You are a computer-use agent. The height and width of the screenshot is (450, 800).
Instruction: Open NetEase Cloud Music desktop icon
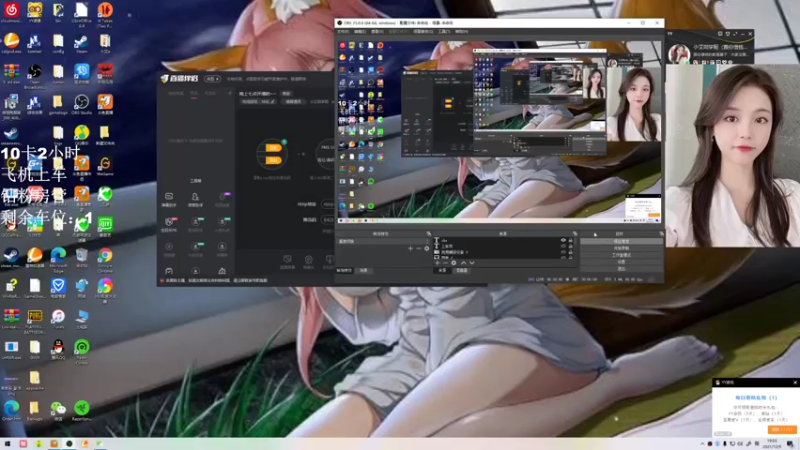coord(11,10)
